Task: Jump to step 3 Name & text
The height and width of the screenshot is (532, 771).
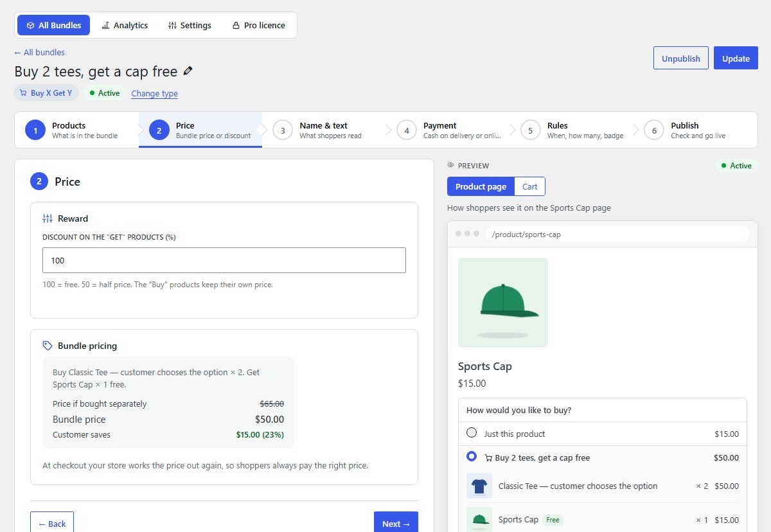Action: tap(324, 130)
